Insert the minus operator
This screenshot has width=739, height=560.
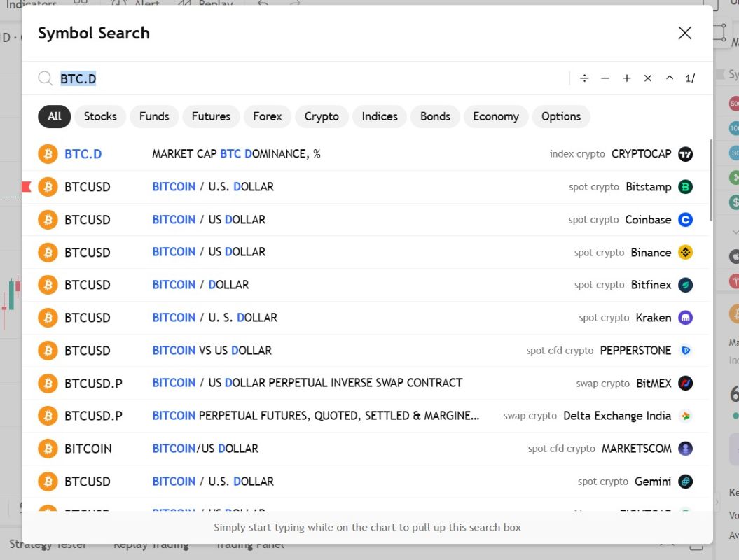pos(605,78)
